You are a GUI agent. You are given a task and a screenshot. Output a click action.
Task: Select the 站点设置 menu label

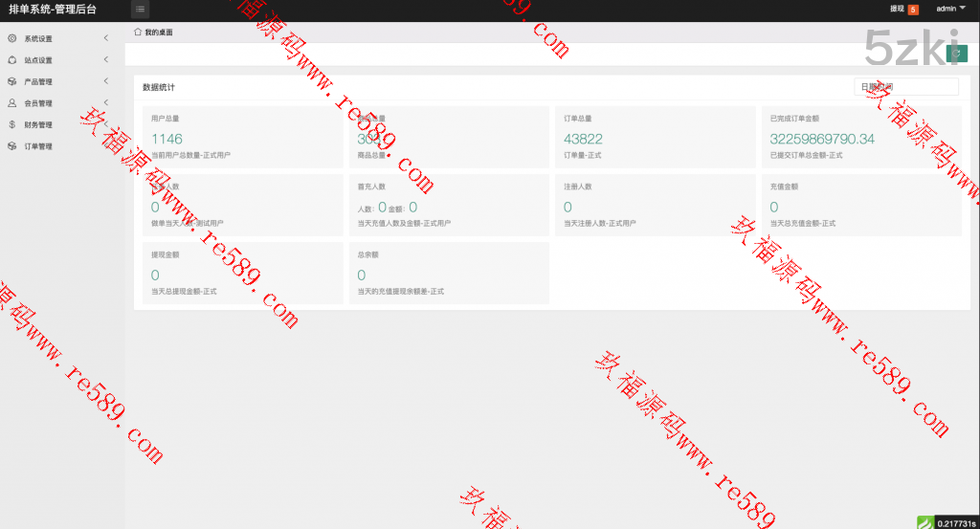point(38,60)
